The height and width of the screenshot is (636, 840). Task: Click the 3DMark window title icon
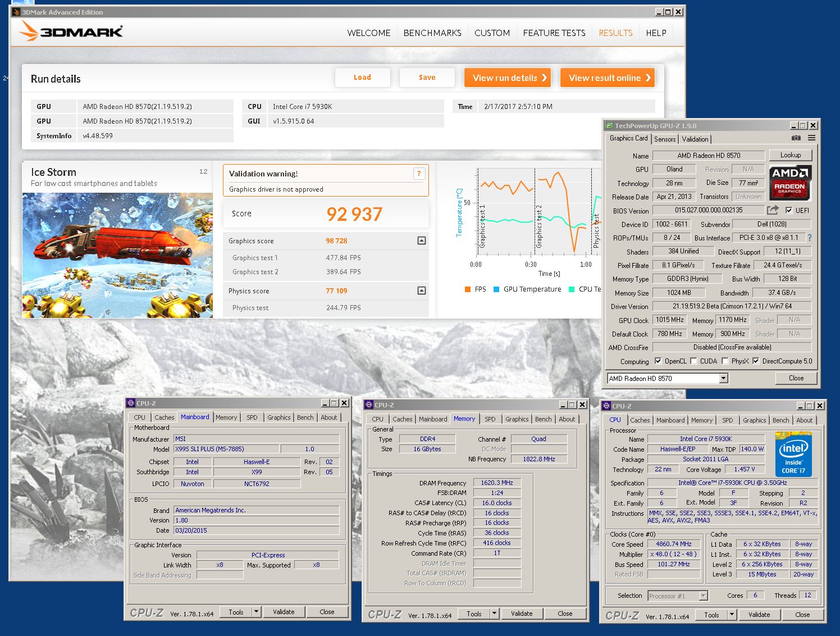tap(16, 12)
